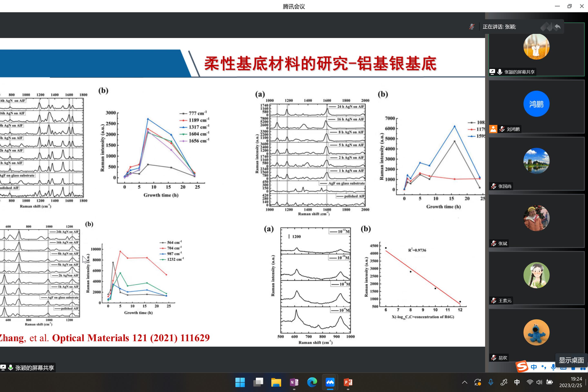
Task: Click the Sogou input method logo
Action: pos(522,366)
